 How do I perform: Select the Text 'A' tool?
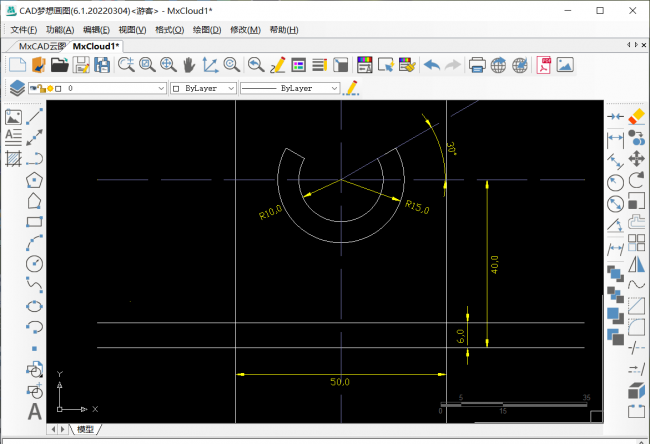click(35, 412)
